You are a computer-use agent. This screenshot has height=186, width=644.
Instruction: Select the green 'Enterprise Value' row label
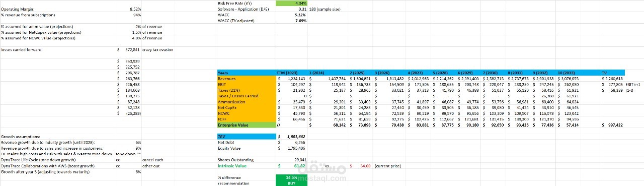click(247, 125)
